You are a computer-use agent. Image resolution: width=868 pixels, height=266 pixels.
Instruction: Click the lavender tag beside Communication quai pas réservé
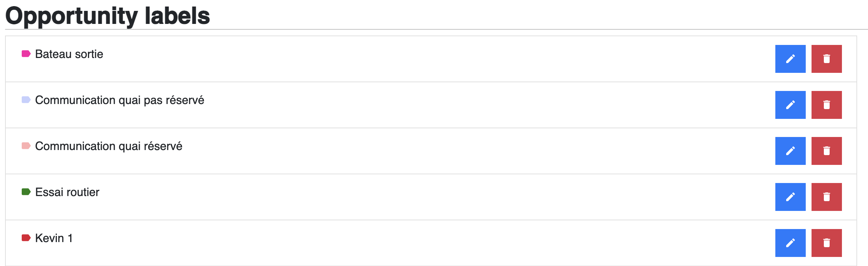[26, 100]
